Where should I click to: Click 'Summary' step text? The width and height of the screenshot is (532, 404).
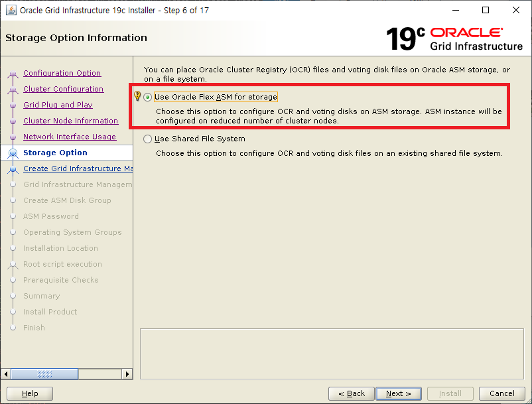pos(41,296)
